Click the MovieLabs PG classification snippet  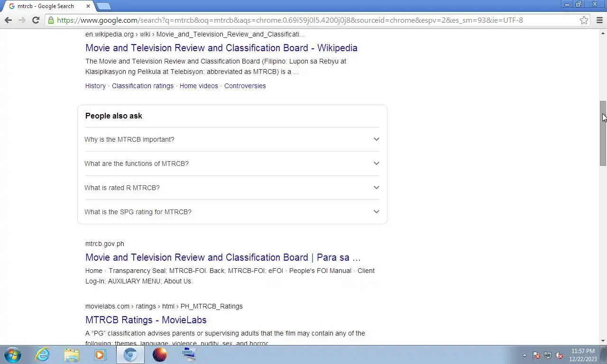coord(225,338)
